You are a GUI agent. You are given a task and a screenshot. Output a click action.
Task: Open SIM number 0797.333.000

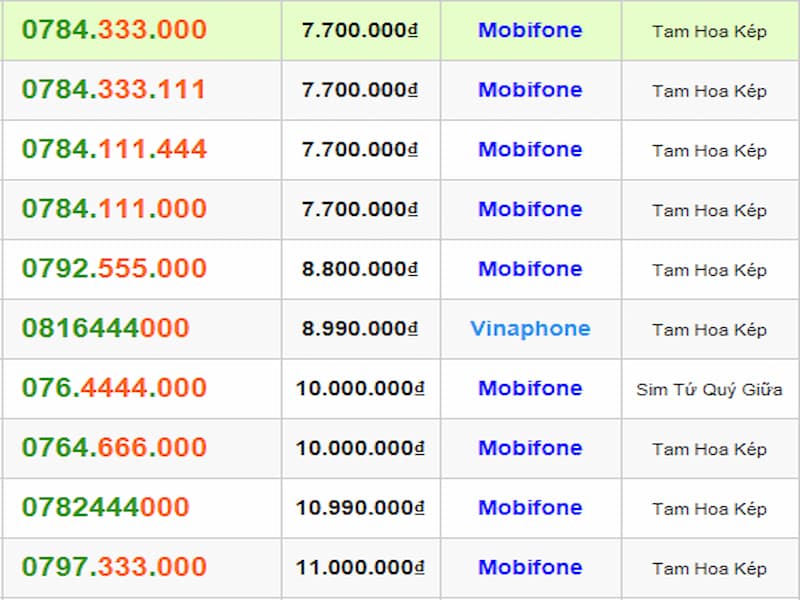pyautogui.click(x=114, y=567)
